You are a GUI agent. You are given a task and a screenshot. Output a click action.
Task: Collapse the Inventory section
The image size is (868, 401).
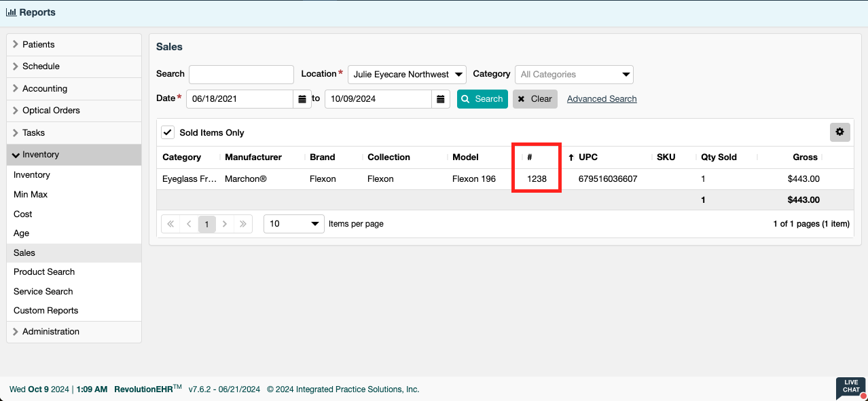(41, 155)
